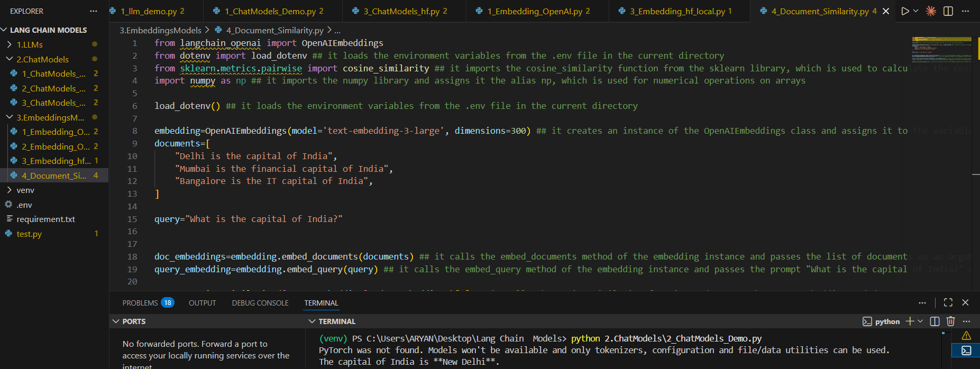Open Explorer more actions ellipsis
The image size is (980, 369).
click(x=94, y=11)
